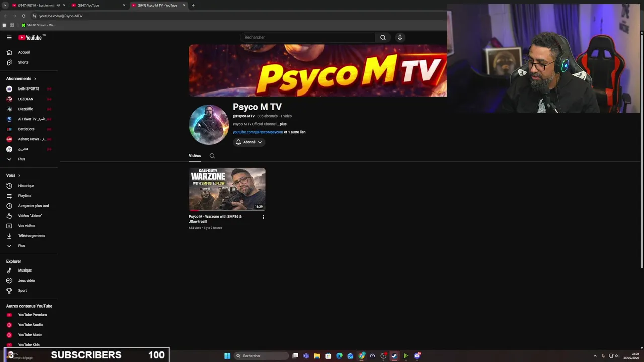Close the Psyco M TV tab
The height and width of the screenshot is (362, 644).
pos(184,5)
